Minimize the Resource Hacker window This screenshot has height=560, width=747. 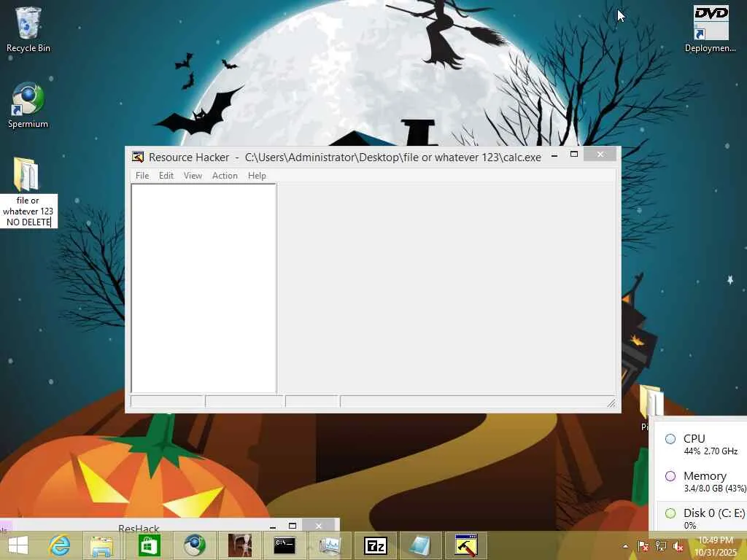point(554,155)
